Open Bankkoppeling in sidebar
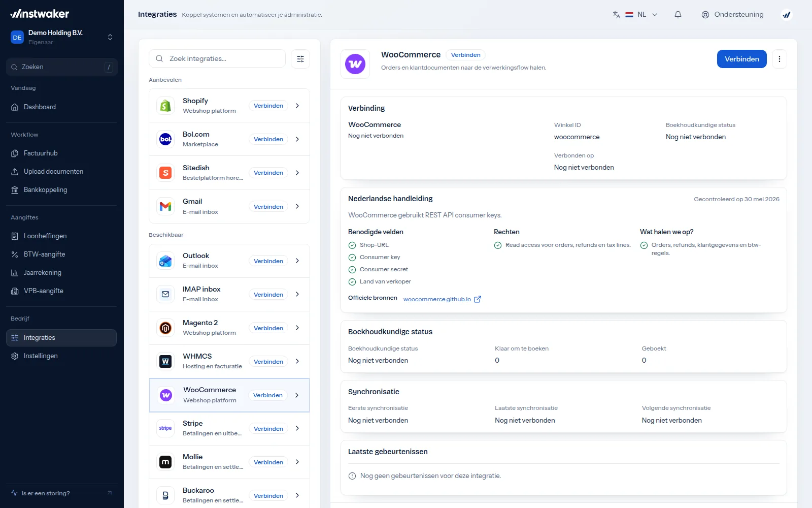Viewport: 812px width, 508px height. [61, 190]
